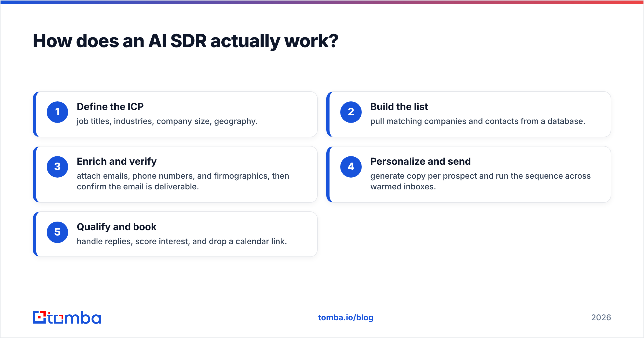
Task: Click the tomba logo
Action: [67, 317]
